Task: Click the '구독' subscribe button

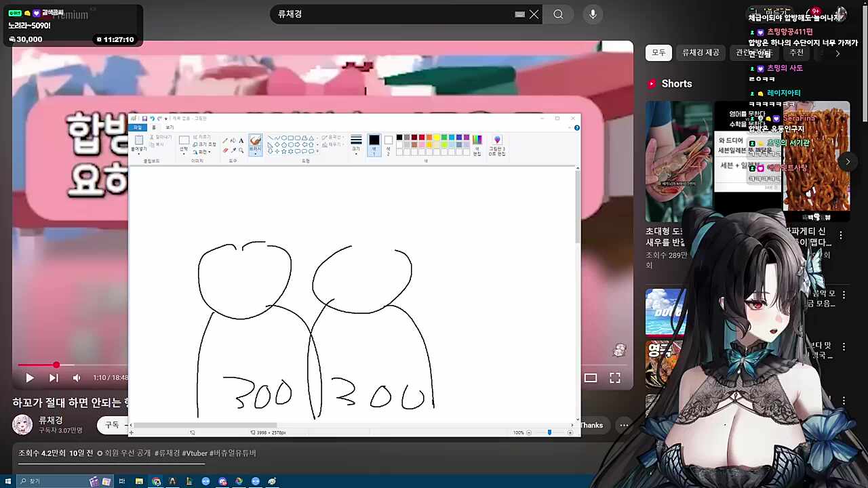Action: click(112, 425)
